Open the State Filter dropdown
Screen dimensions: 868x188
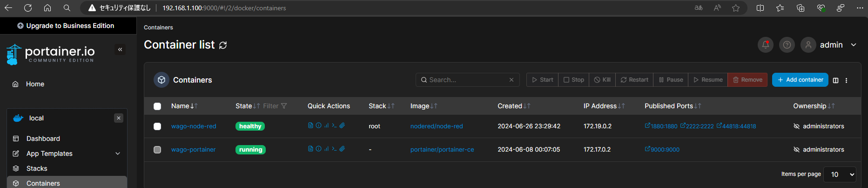(275, 106)
